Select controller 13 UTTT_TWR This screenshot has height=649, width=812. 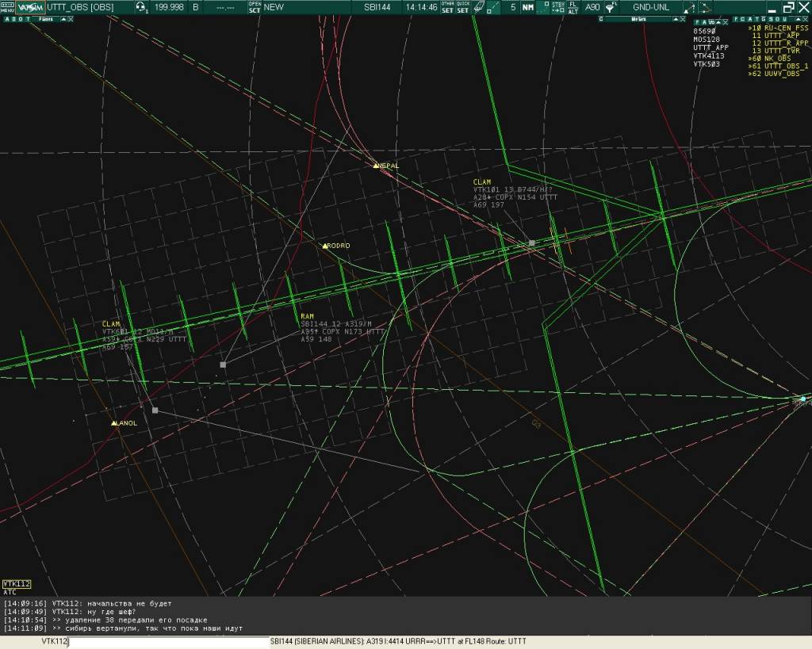click(776, 51)
